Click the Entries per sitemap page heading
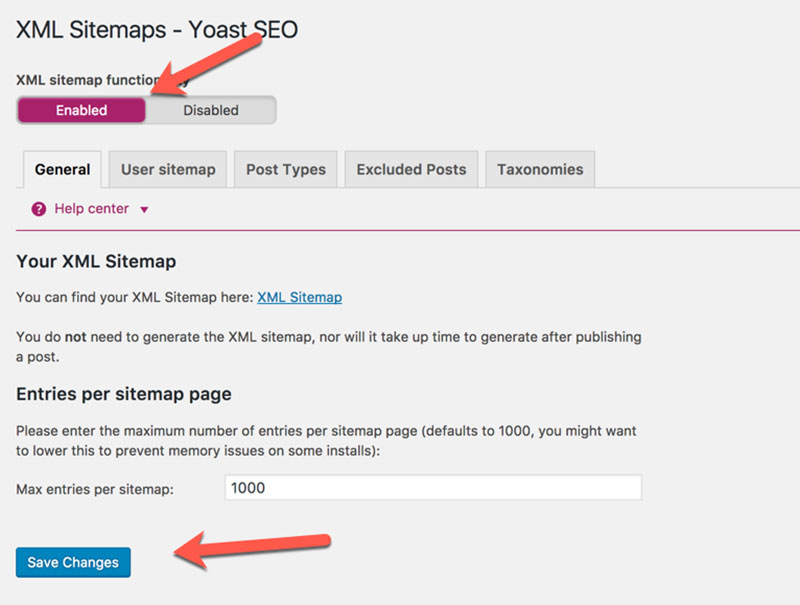The width and height of the screenshot is (800, 605). [123, 394]
